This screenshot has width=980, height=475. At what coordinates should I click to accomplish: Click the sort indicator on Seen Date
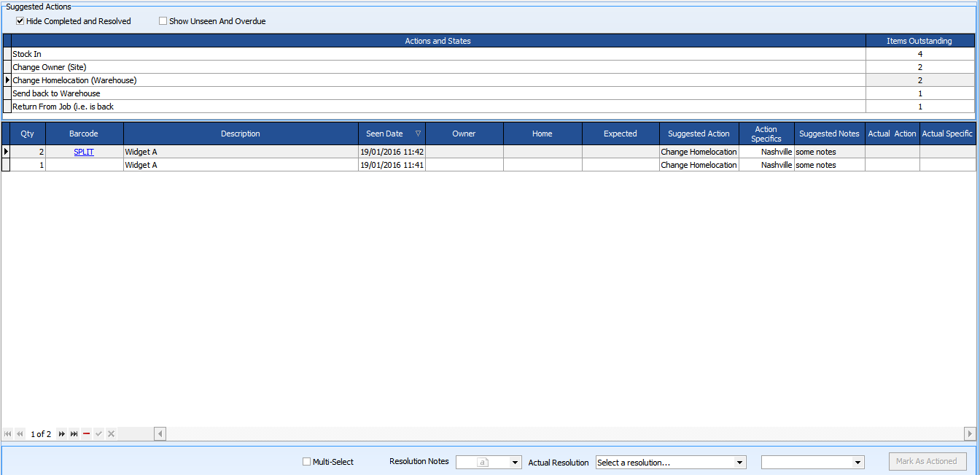[416, 134]
